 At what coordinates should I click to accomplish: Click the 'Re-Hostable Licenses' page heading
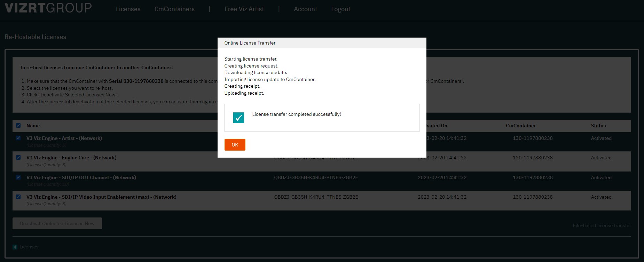click(x=35, y=37)
